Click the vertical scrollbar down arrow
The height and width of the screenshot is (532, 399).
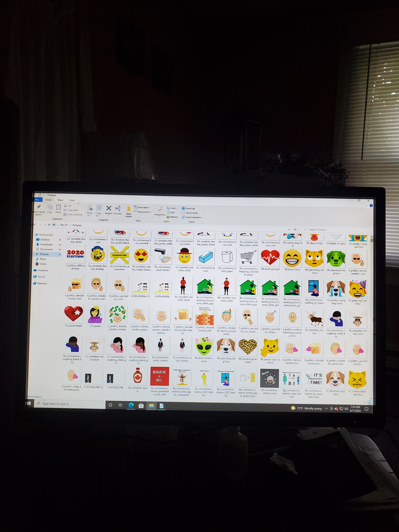point(371,398)
